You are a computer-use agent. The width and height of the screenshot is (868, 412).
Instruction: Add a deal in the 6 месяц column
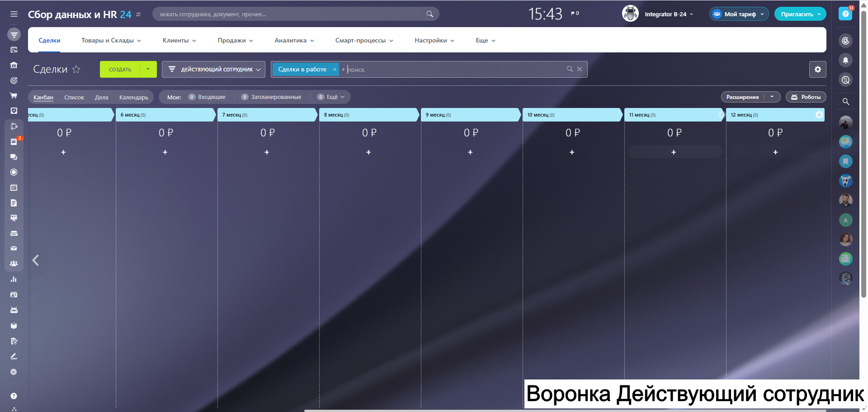pyautogui.click(x=165, y=152)
